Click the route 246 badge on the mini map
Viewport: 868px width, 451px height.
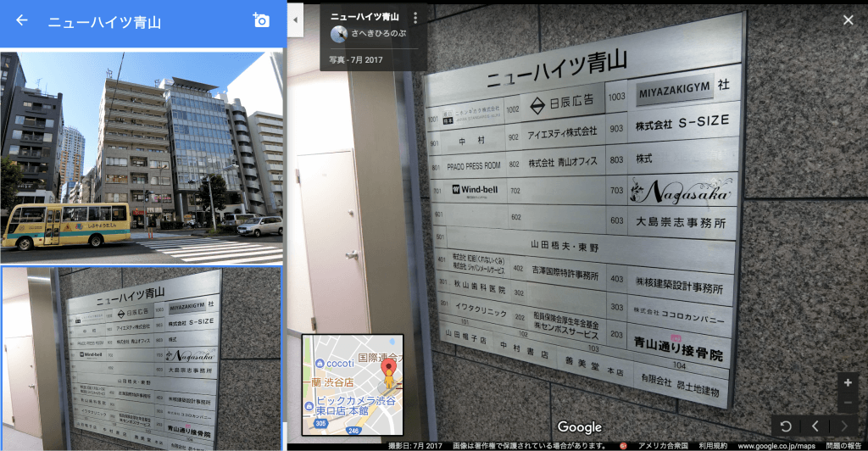[353, 430]
